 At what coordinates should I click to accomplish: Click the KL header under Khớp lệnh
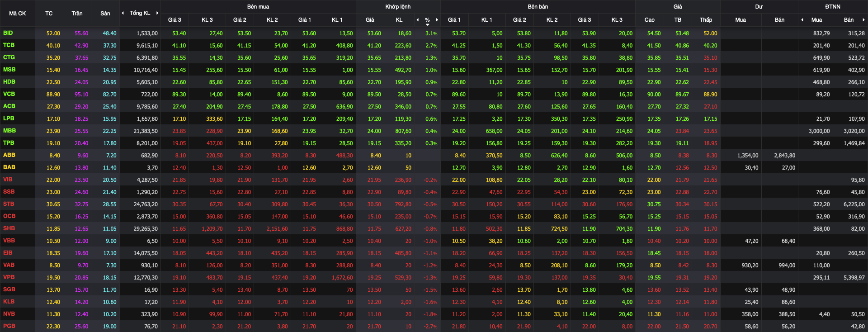coord(399,20)
